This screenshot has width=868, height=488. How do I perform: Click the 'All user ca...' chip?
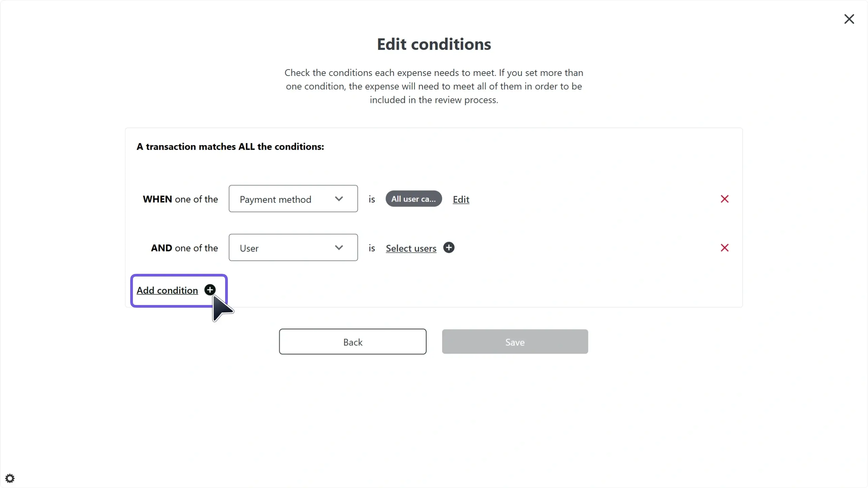click(x=413, y=199)
